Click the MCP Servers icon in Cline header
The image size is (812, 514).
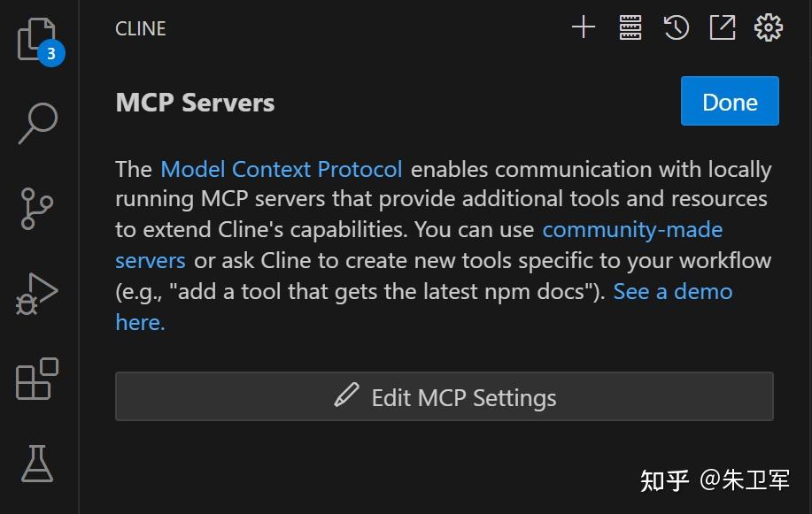(x=630, y=27)
